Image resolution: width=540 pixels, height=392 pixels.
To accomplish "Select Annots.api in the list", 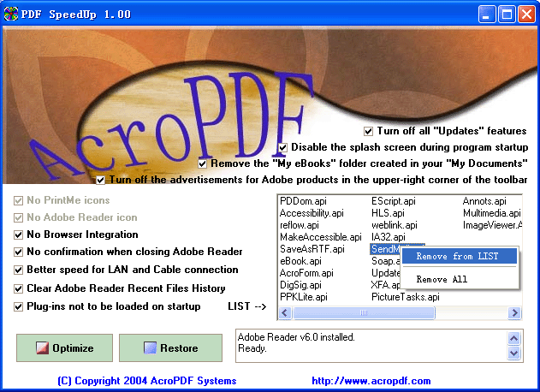I will coord(484,201).
